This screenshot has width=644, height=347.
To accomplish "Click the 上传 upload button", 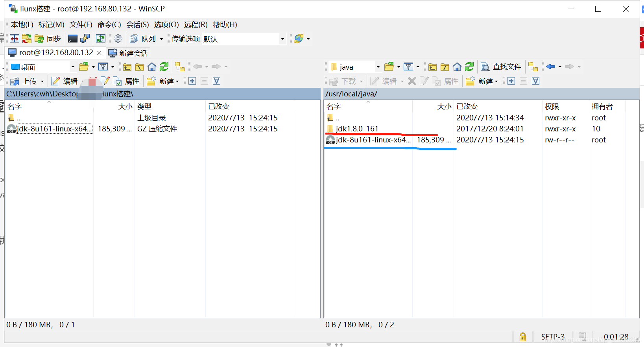I will point(24,81).
